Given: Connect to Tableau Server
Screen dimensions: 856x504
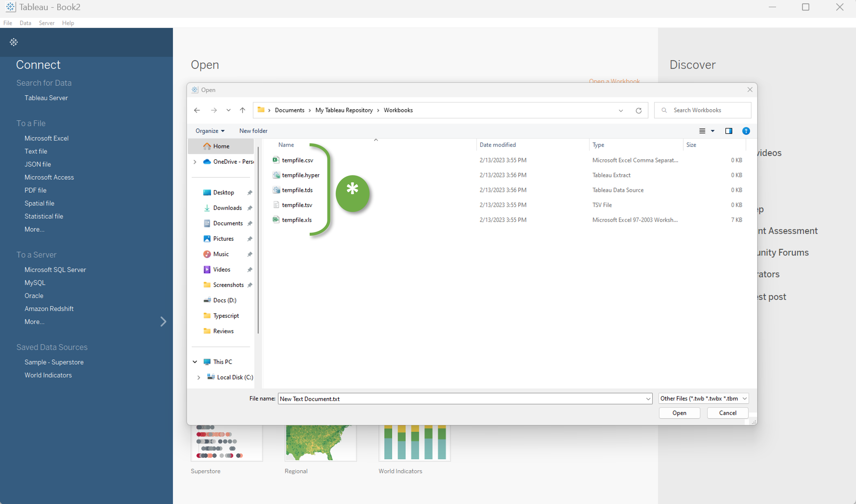Looking at the screenshot, I should point(46,98).
